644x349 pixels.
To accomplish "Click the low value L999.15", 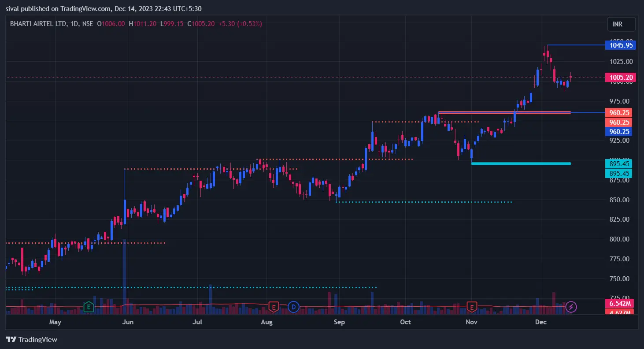I will [172, 24].
